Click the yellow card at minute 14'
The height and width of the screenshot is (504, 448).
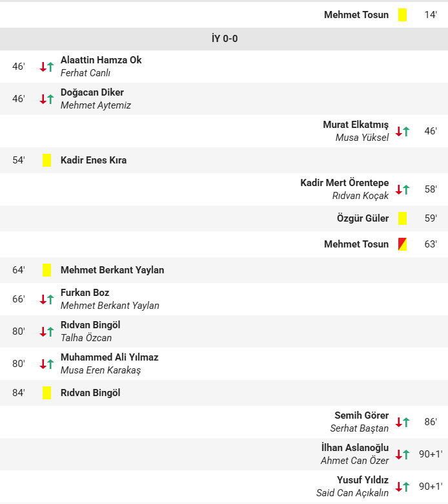tap(402, 15)
